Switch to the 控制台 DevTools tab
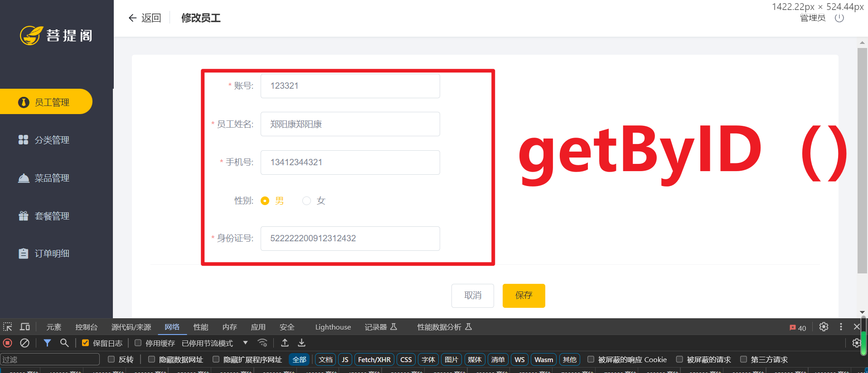 point(86,327)
